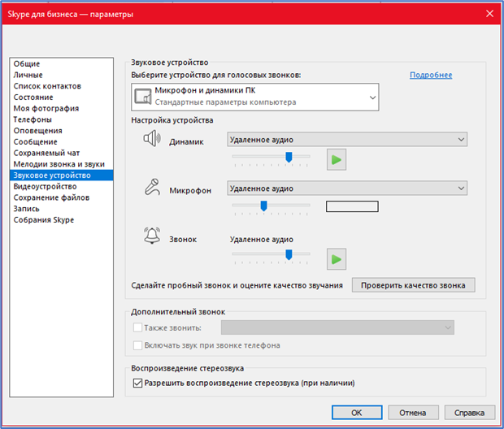The height and width of the screenshot is (429, 504).
Task: Open Телефоны settings
Action: pos(62,119)
